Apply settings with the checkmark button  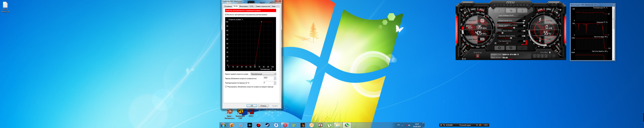pyautogui.click(x=522, y=48)
